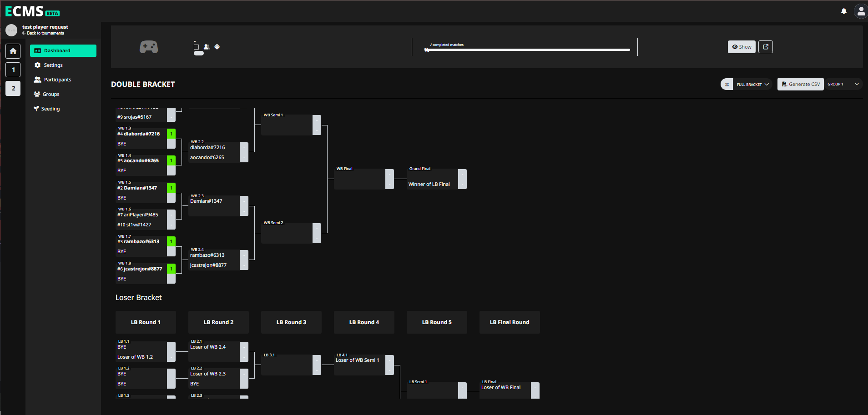The height and width of the screenshot is (415, 868).
Task: Open the Grand Final match box
Action: [x=437, y=179]
